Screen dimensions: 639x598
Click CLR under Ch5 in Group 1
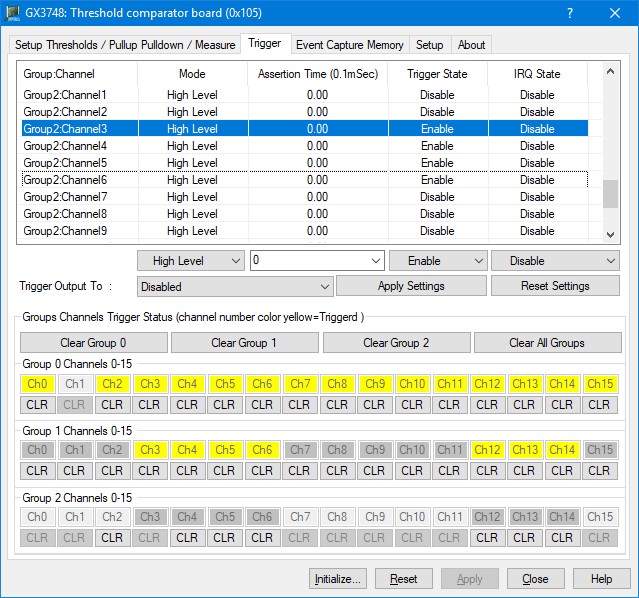point(225,471)
